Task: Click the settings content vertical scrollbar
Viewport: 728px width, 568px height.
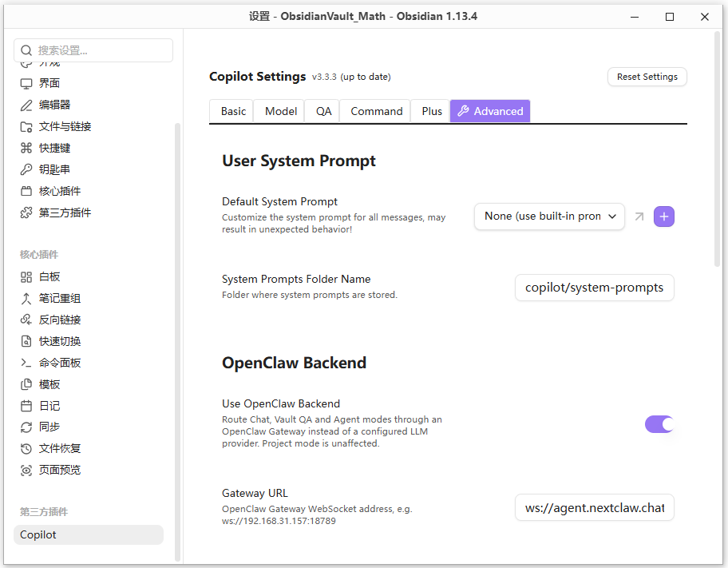Action: pos(718,149)
